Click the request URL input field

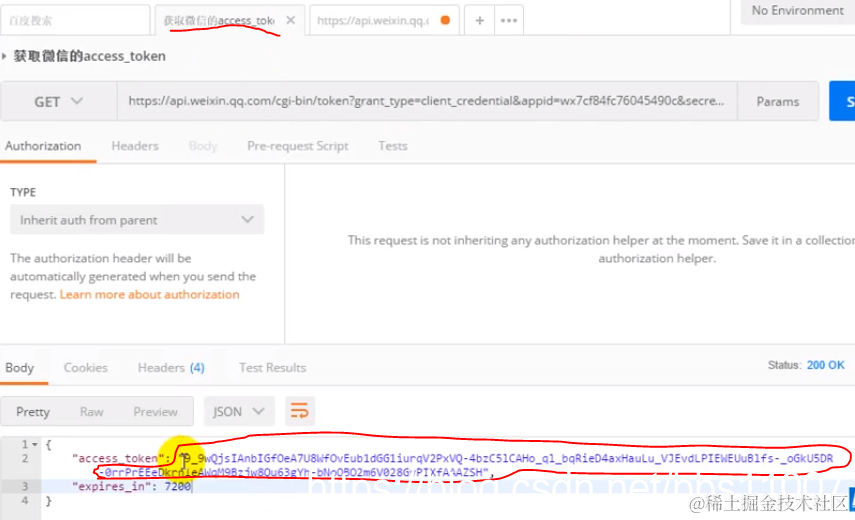[x=426, y=101]
